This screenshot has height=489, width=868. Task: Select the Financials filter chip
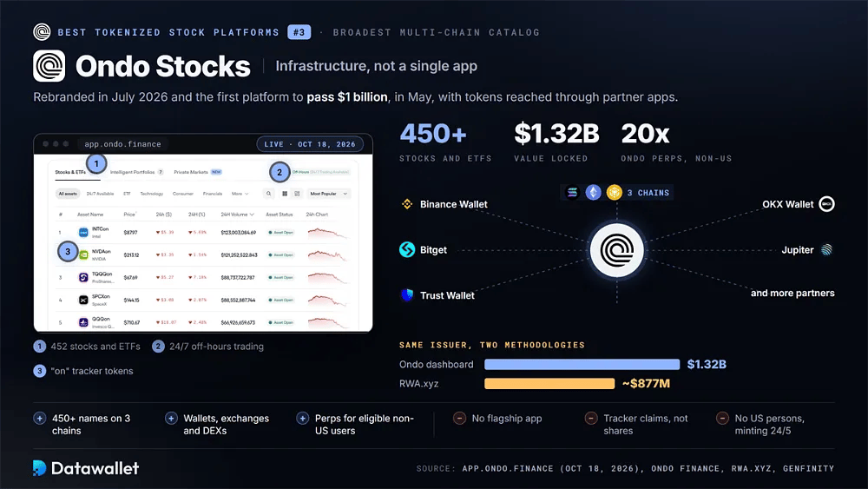click(x=213, y=194)
